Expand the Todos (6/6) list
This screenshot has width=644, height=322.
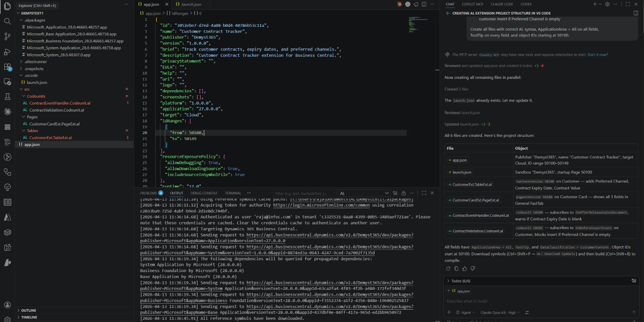pyautogui.click(x=459, y=281)
